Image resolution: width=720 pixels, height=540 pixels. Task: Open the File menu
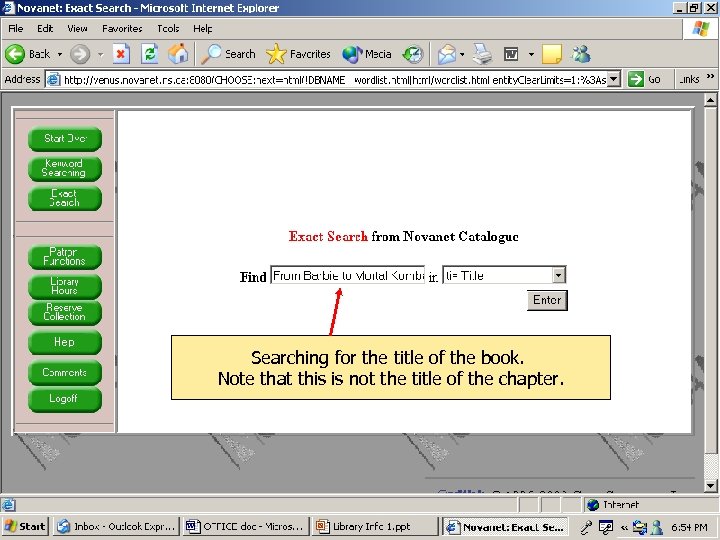pyautogui.click(x=16, y=28)
